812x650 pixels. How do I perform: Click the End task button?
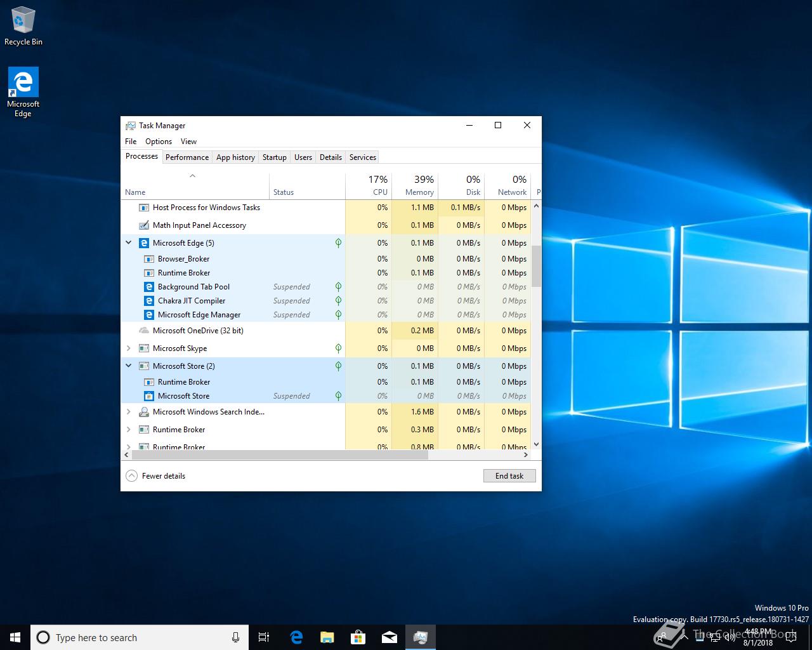click(509, 476)
